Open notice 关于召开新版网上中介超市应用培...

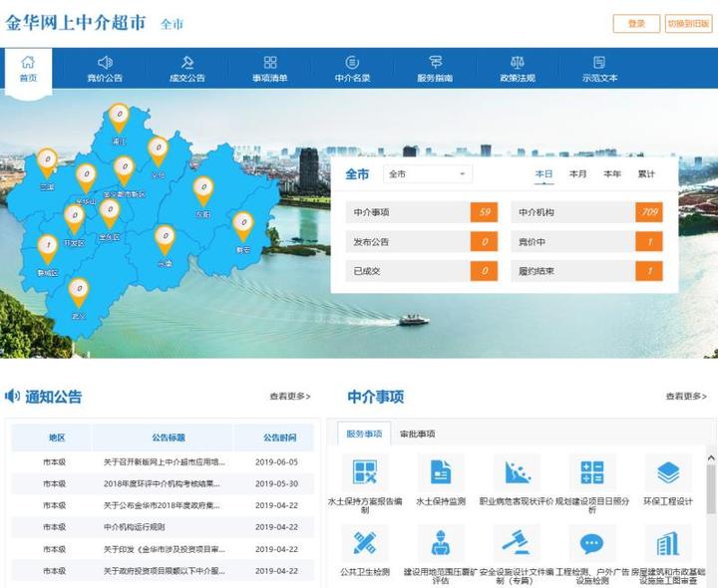(164, 462)
